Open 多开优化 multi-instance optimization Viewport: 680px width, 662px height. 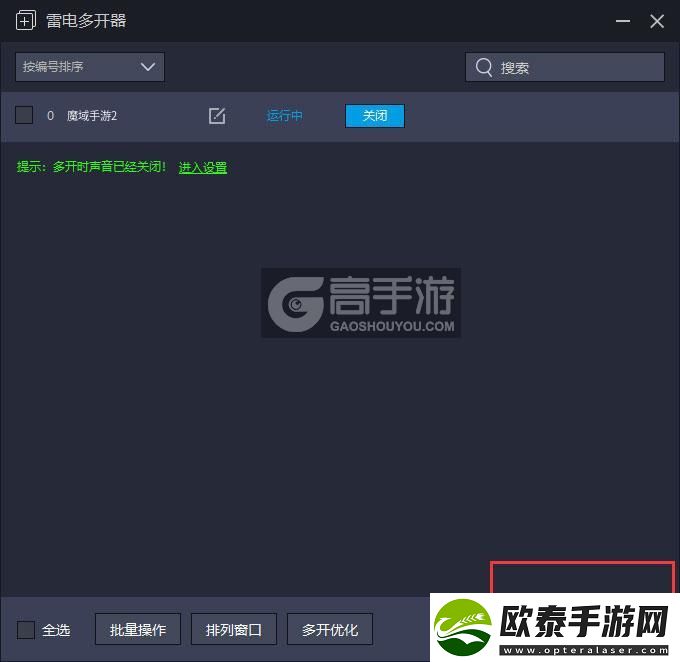click(x=330, y=629)
